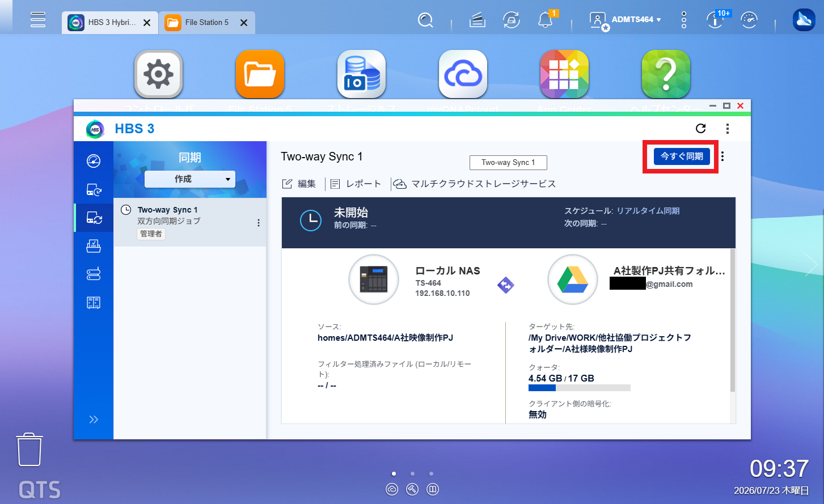Viewport: 824px width, 504px height.
Task: Open the レポート report link
Action: tap(356, 184)
